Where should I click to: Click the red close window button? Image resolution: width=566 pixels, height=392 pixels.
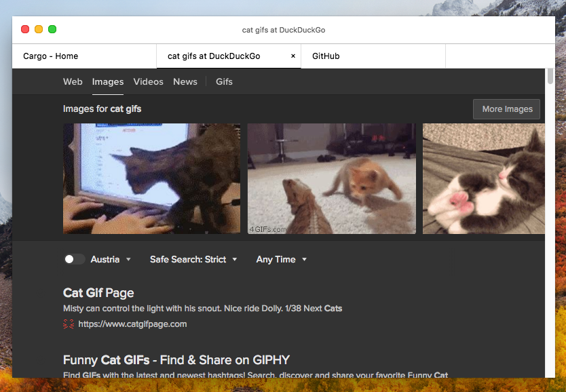coord(25,29)
